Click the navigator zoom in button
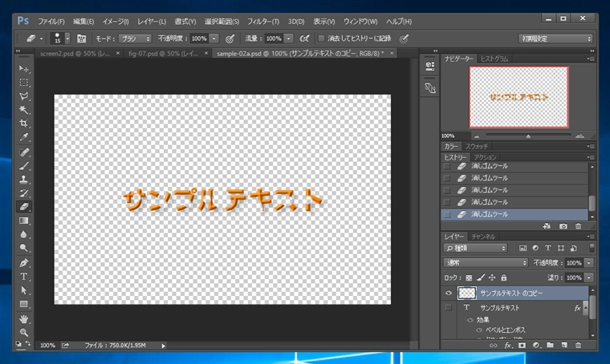 (579, 136)
